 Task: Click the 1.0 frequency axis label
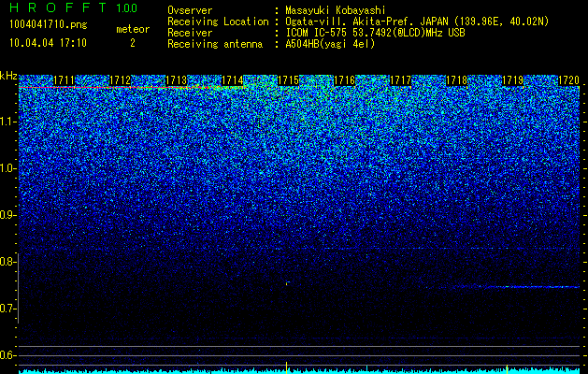point(8,168)
